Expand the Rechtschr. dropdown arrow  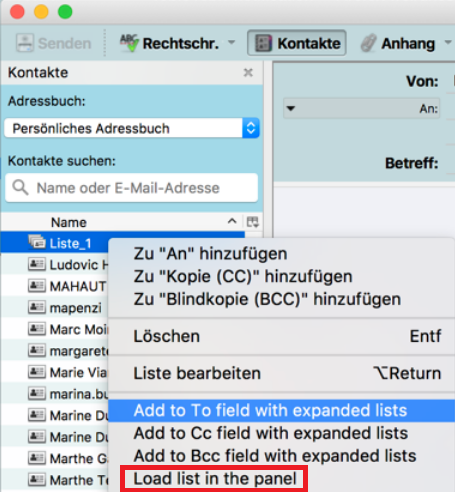tap(231, 43)
